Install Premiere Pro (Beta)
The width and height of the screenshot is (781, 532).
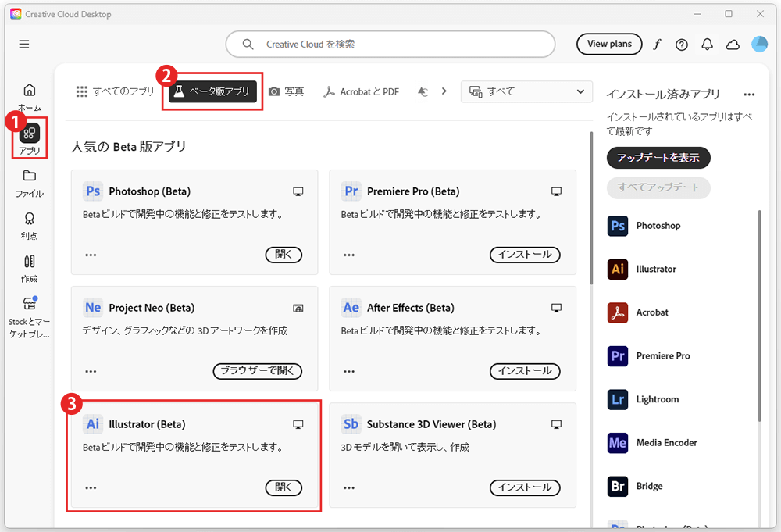tap(525, 255)
